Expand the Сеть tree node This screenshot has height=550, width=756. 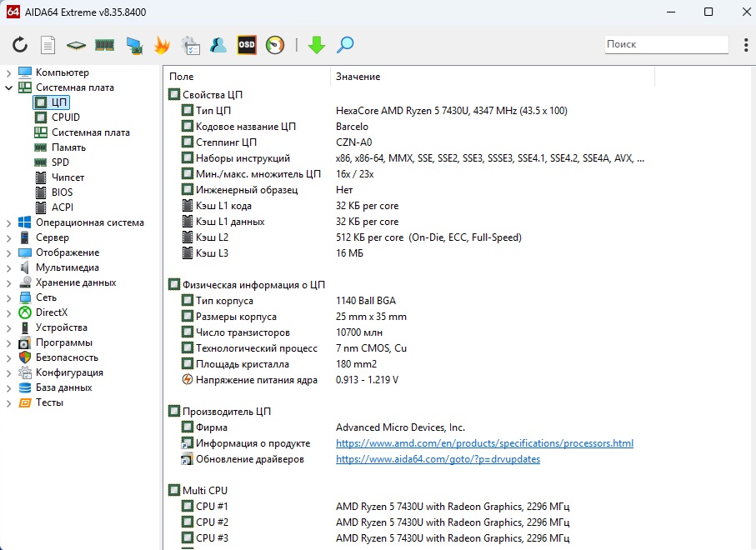(8, 297)
